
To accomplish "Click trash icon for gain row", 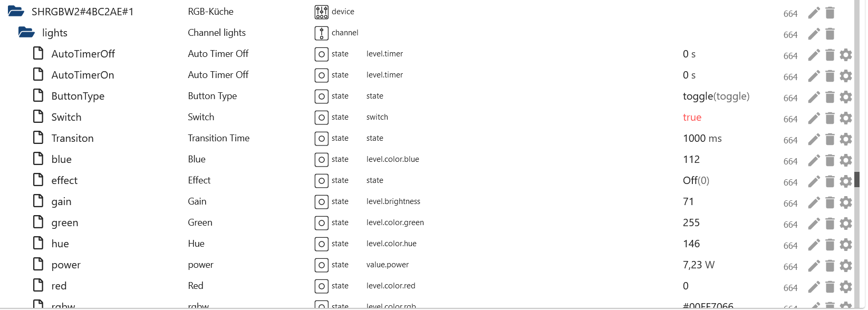I will (830, 202).
